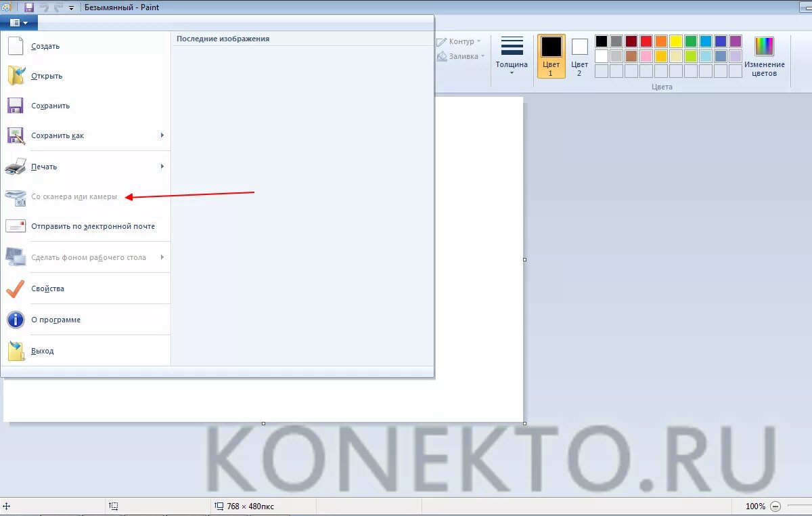The height and width of the screenshot is (516, 812).
Task: Click the Последние изображения header
Action: click(x=223, y=39)
